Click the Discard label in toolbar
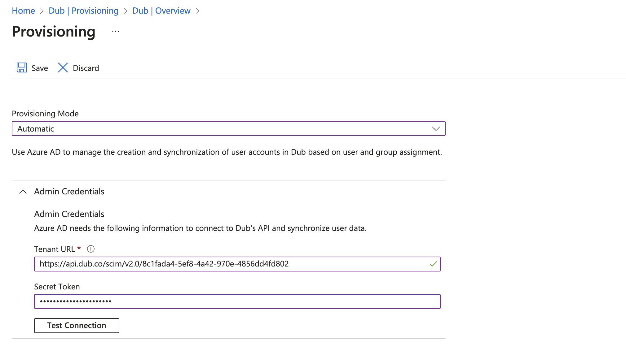The height and width of the screenshot is (364, 626). pyautogui.click(x=86, y=68)
